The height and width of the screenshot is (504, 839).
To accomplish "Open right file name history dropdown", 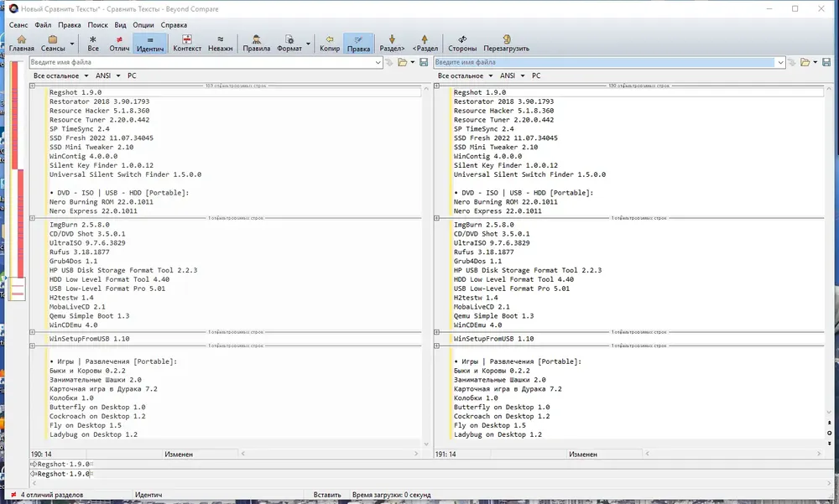I will pyautogui.click(x=780, y=63).
